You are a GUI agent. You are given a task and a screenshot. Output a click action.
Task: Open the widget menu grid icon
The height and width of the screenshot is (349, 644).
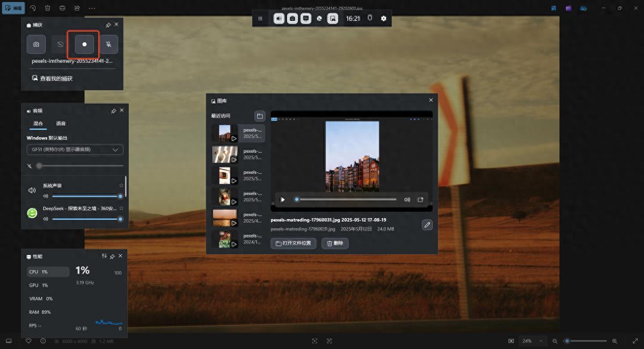pos(260,18)
